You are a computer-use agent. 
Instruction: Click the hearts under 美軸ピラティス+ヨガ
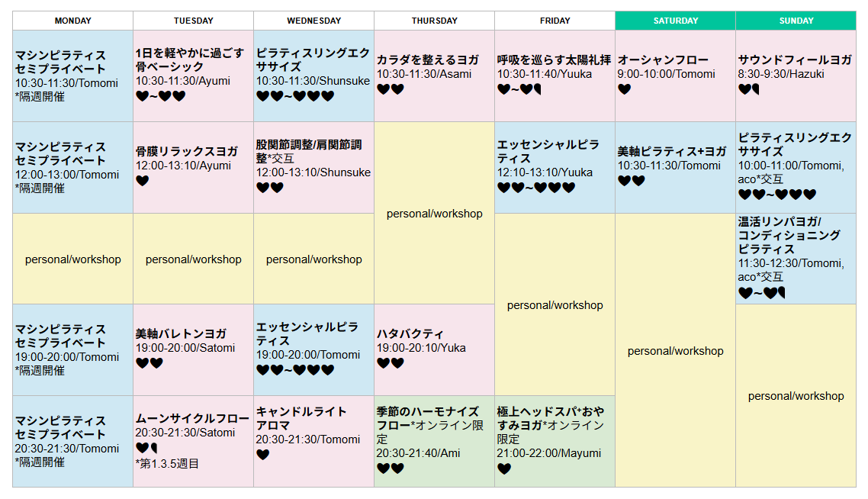tap(631, 181)
